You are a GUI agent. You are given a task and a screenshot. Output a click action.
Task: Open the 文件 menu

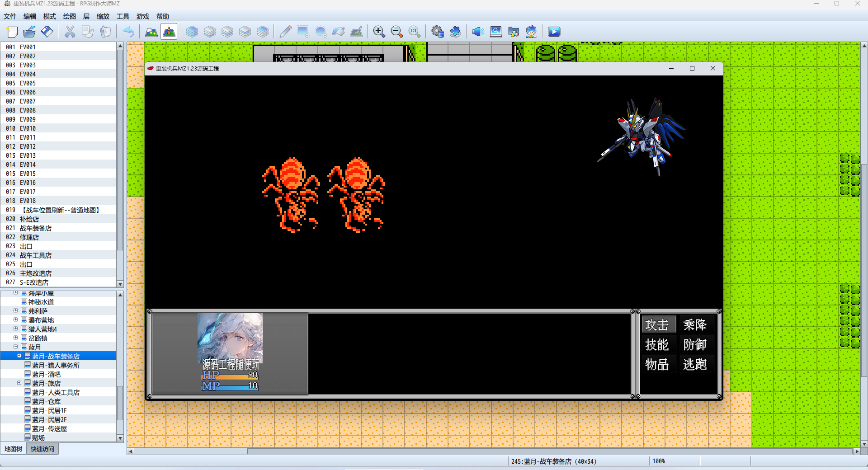point(10,17)
